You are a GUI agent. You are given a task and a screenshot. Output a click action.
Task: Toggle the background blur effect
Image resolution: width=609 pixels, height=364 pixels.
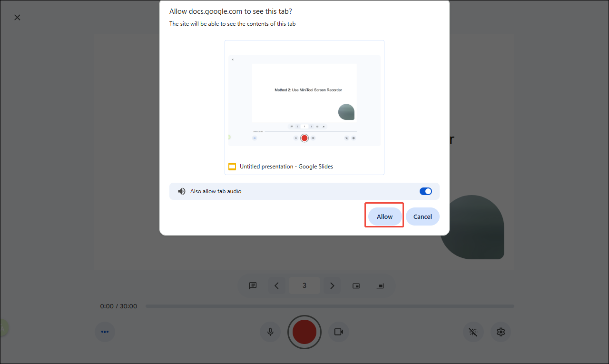click(473, 332)
